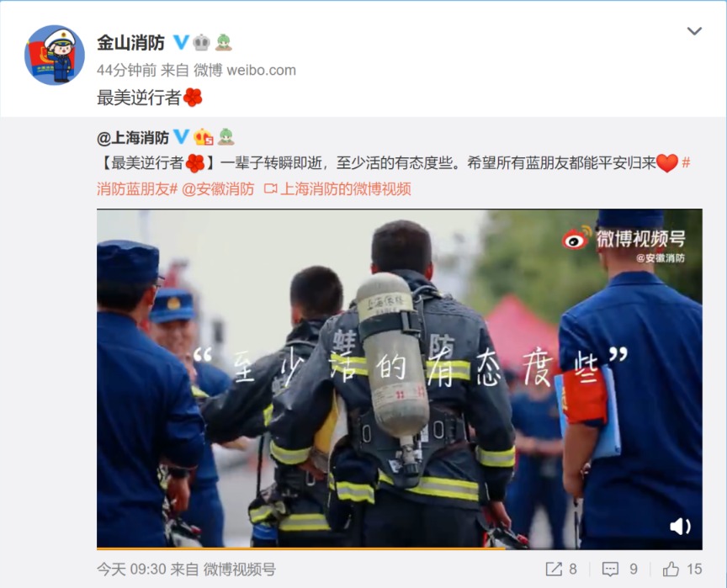Open the 今天 09:30 timestamp link
This screenshot has height=588, width=727.
tap(130, 569)
